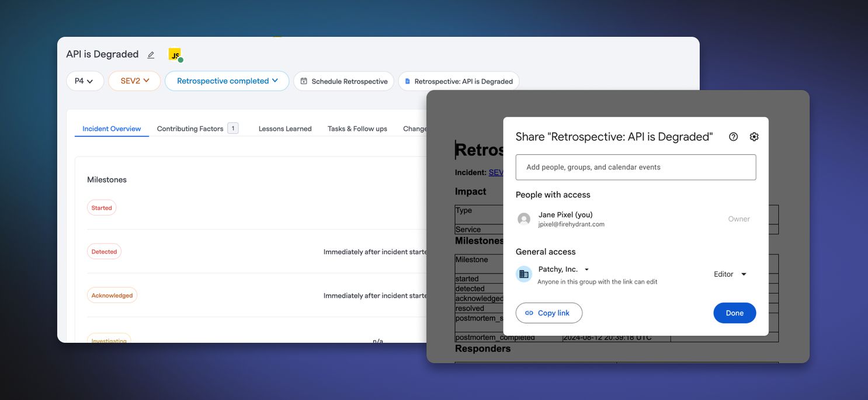This screenshot has height=400, width=868.
Task: Expand the Retrospective completed status dropdown
Action: pyautogui.click(x=227, y=81)
